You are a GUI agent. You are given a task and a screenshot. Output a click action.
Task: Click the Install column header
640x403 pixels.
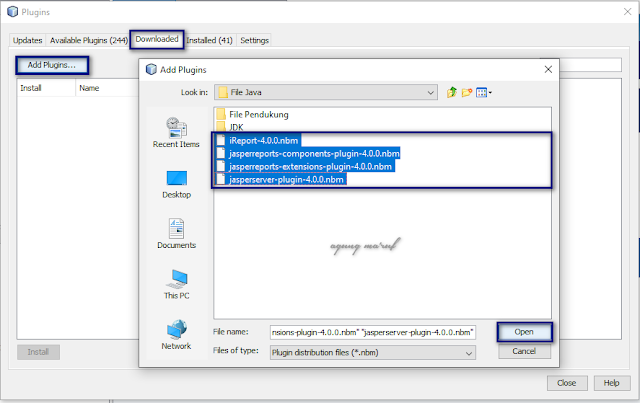click(x=46, y=88)
